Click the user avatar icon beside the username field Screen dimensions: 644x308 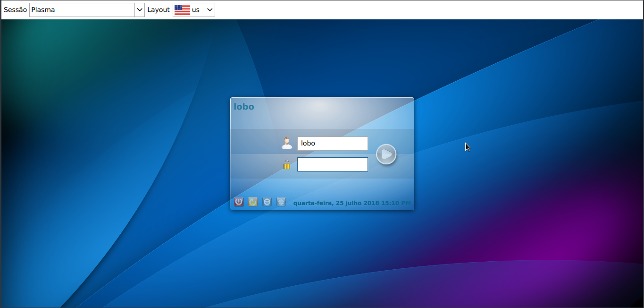287,143
